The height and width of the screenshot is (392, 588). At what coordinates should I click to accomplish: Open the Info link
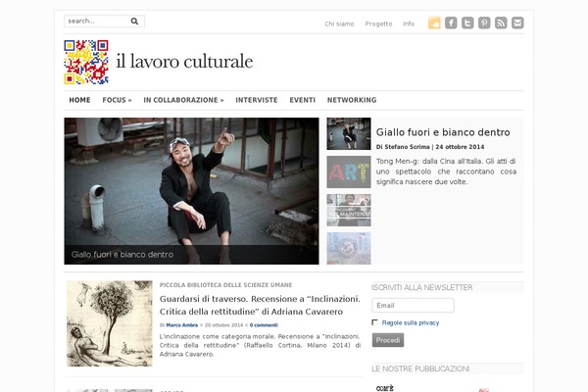409,24
